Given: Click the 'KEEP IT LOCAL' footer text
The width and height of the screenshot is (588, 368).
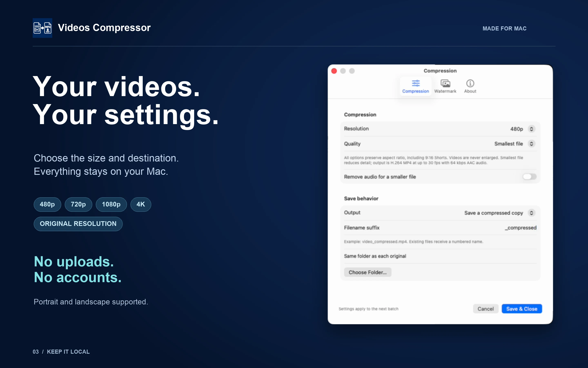Looking at the screenshot, I should point(68,352).
